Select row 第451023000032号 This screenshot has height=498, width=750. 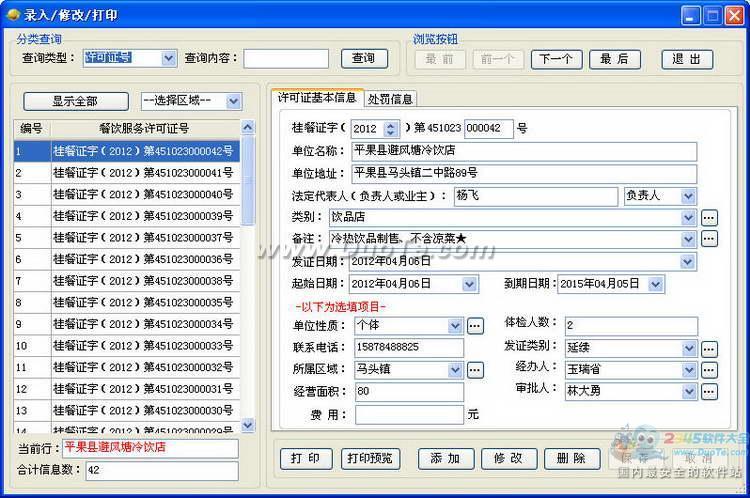[x=127, y=367]
